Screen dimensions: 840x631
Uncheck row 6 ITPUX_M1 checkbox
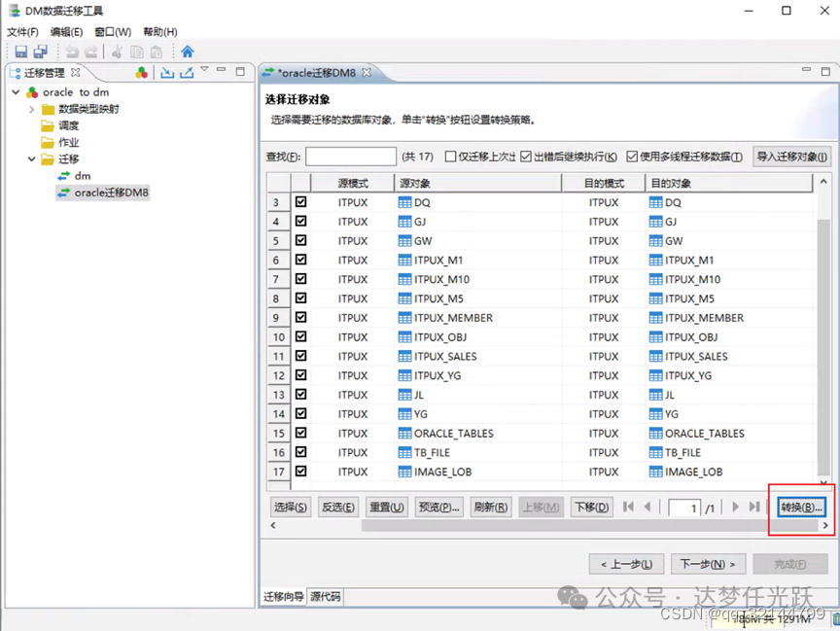301,260
